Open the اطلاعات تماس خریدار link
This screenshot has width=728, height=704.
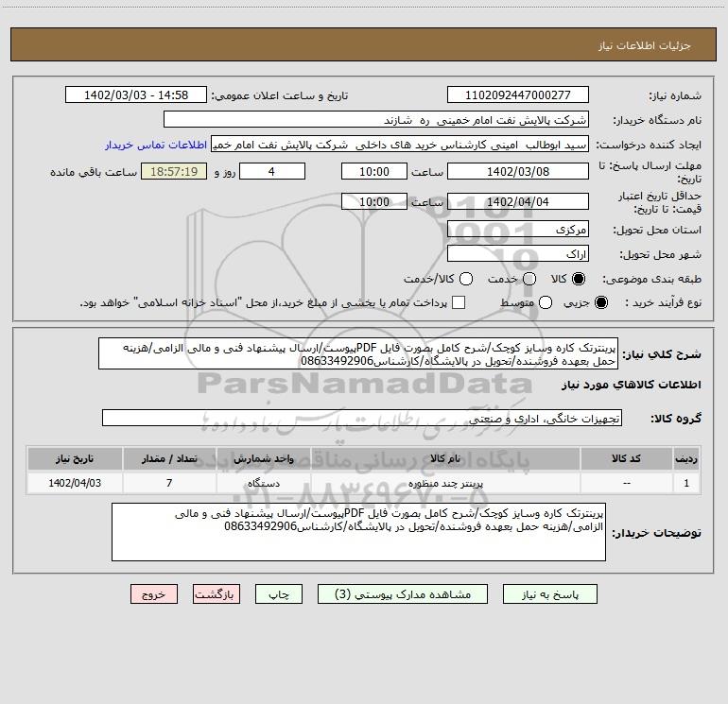click(x=156, y=145)
